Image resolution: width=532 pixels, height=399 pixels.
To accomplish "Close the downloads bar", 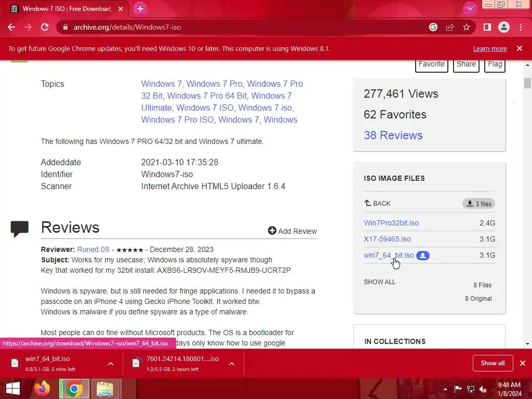I will pos(523,363).
